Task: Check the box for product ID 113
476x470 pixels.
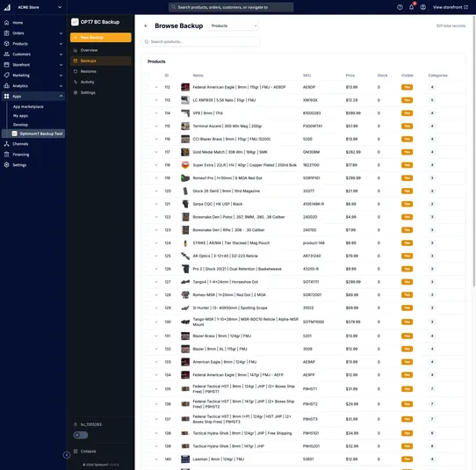Action: (x=147, y=100)
